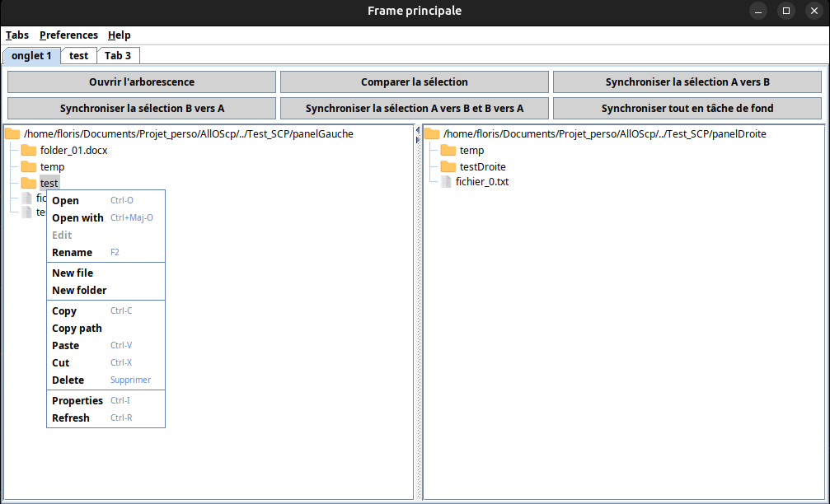Click the testDroite folder icon

448,166
